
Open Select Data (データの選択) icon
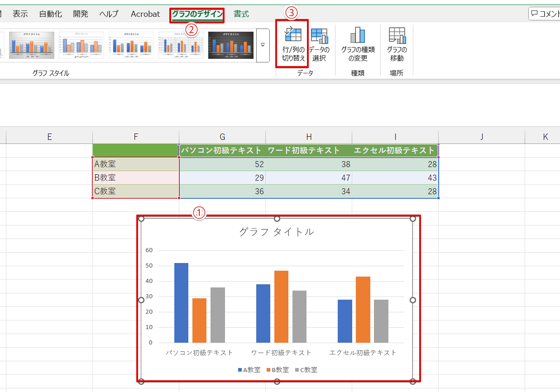point(320,36)
